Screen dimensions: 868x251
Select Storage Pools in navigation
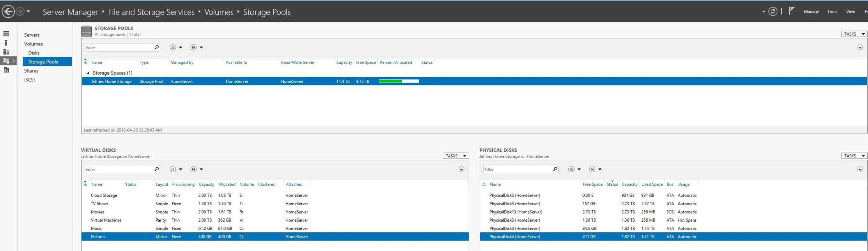(x=47, y=62)
